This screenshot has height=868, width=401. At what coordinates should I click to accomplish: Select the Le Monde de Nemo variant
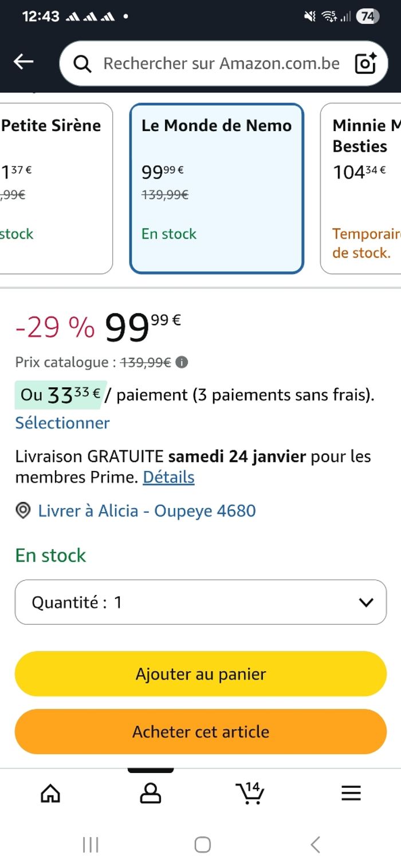[217, 188]
